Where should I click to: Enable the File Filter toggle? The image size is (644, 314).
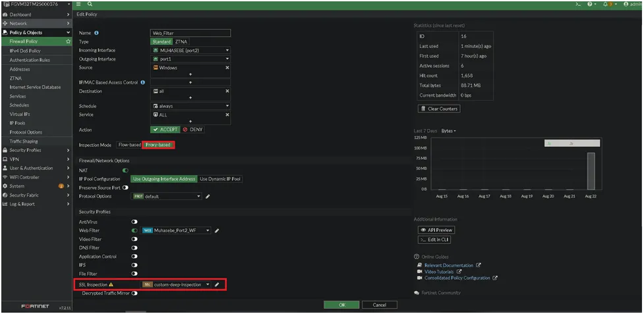point(134,273)
